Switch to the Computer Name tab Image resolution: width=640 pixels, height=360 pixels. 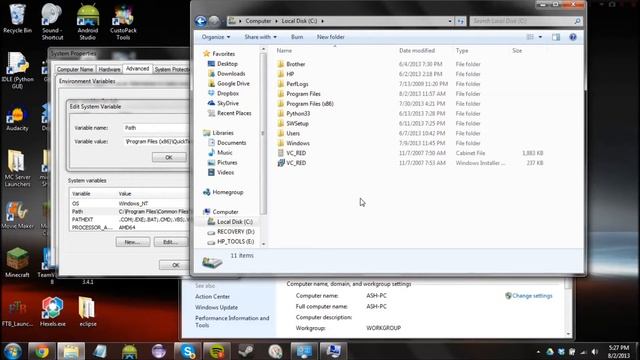point(75,69)
